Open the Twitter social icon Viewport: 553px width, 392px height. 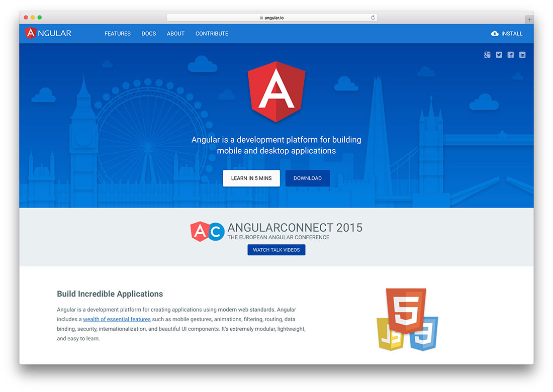click(x=499, y=55)
